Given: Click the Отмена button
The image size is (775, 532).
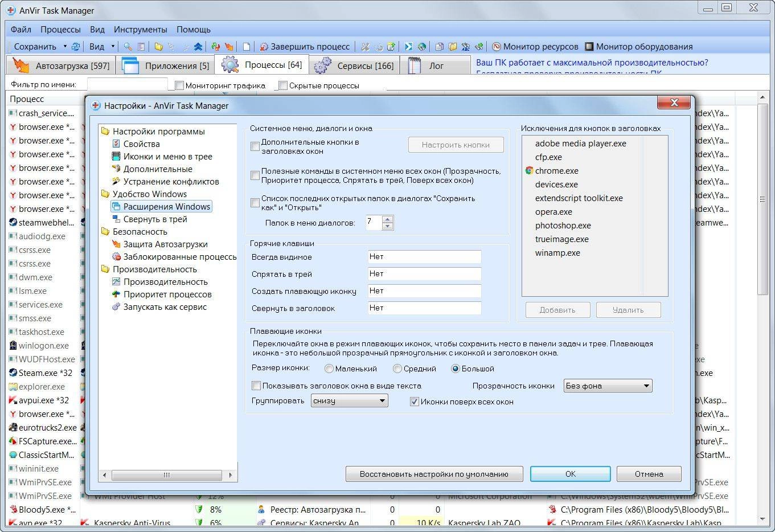Looking at the screenshot, I should coord(649,474).
